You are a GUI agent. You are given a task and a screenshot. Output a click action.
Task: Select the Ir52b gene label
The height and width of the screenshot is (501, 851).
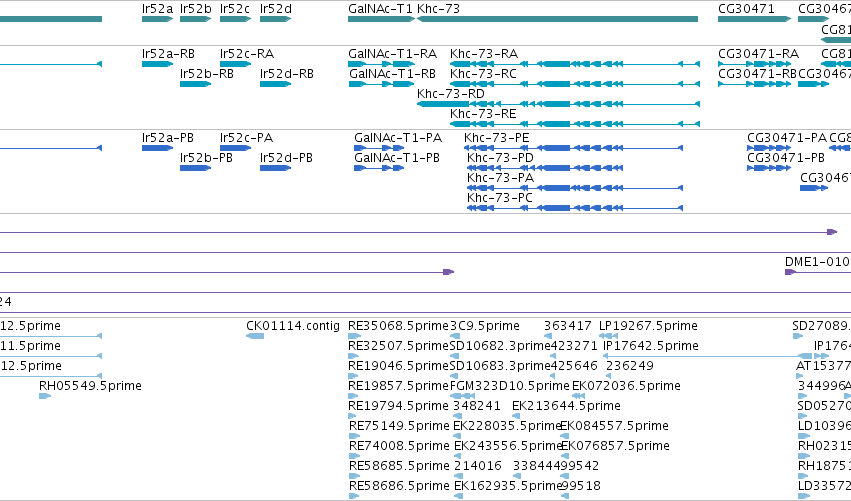point(195,9)
